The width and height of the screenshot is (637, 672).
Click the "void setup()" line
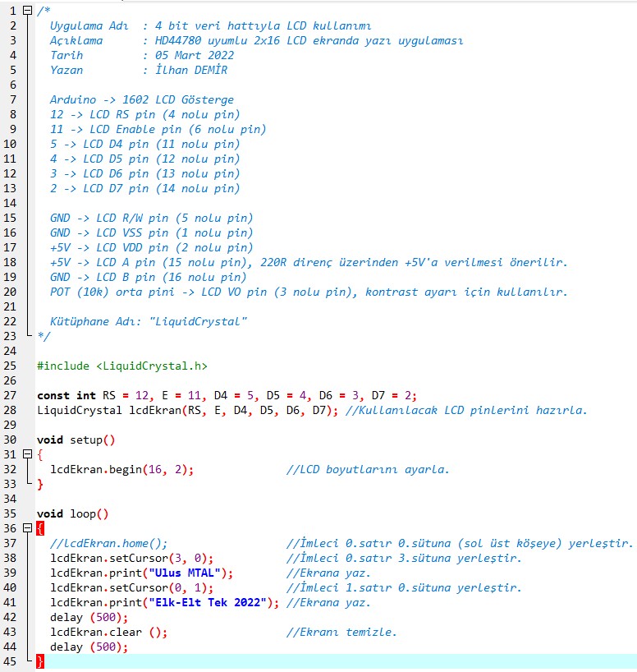pos(76,440)
